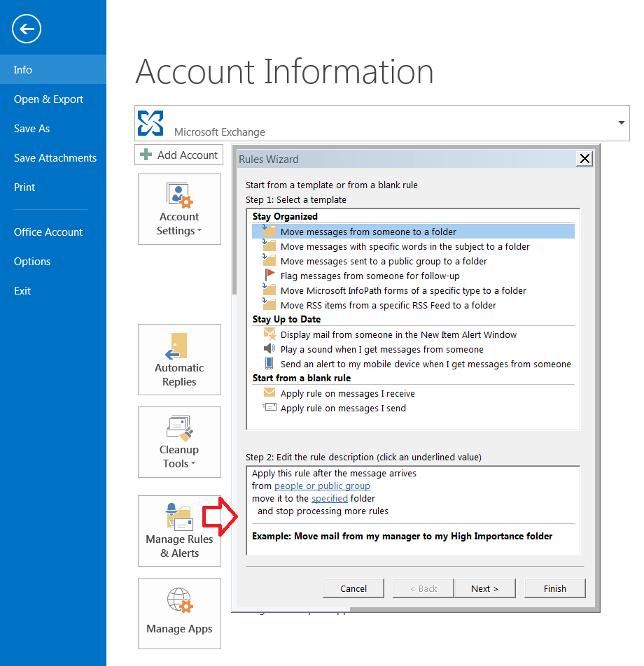
Task: Open the Add Account option
Action: (178, 155)
